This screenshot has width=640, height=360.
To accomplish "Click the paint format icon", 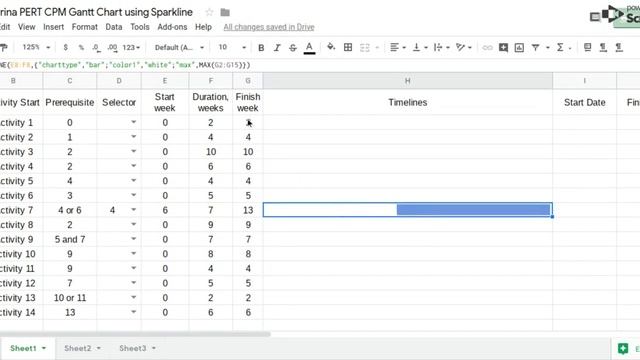I will 4,48.
